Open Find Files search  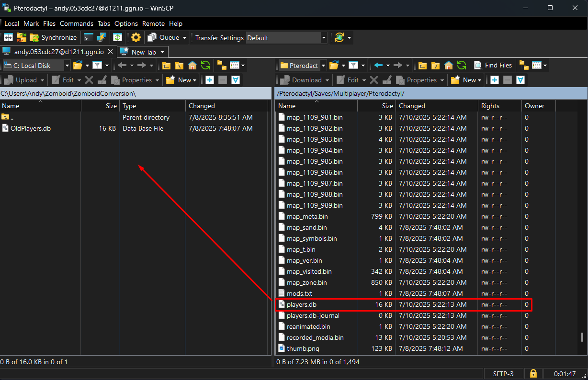click(x=493, y=65)
